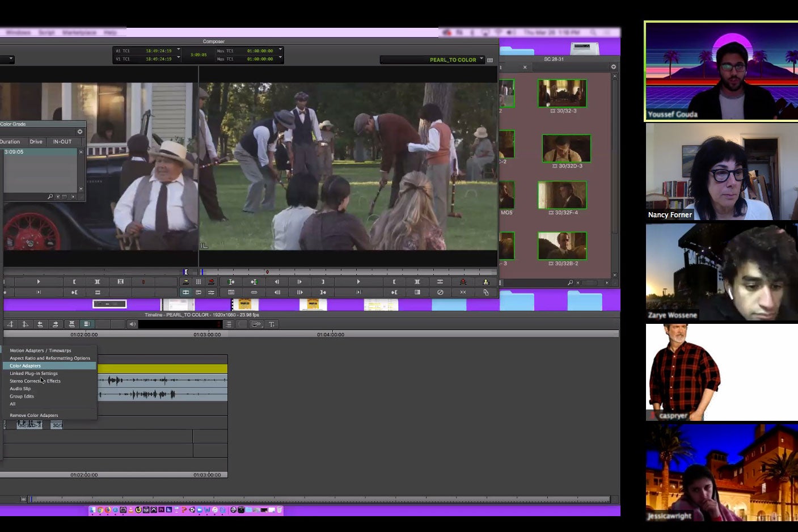Open the 30/32D-3 clip thumbnail in the bin
This screenshot has width=798, height=532.
[x=565, y=148]
